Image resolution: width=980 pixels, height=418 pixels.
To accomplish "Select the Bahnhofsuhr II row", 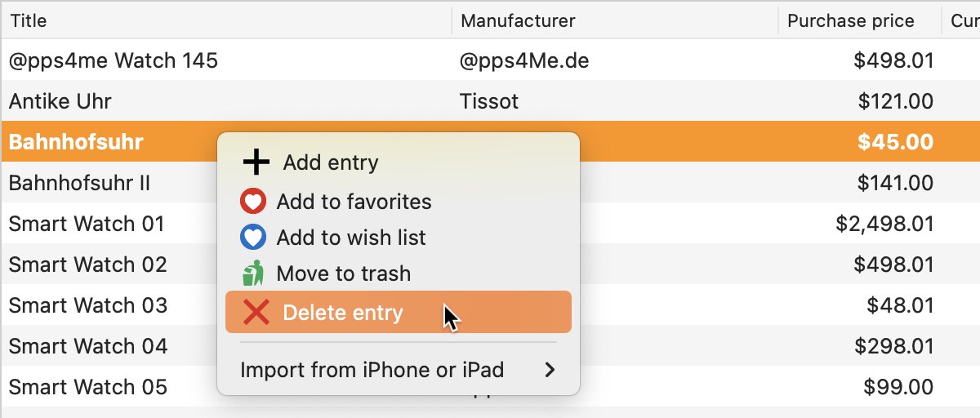I will (490, 183).
